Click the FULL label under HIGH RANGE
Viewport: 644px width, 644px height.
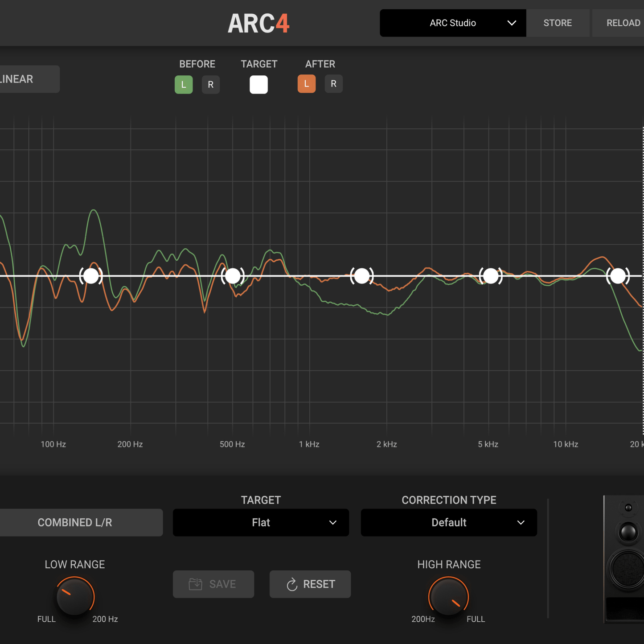(476, 619)
